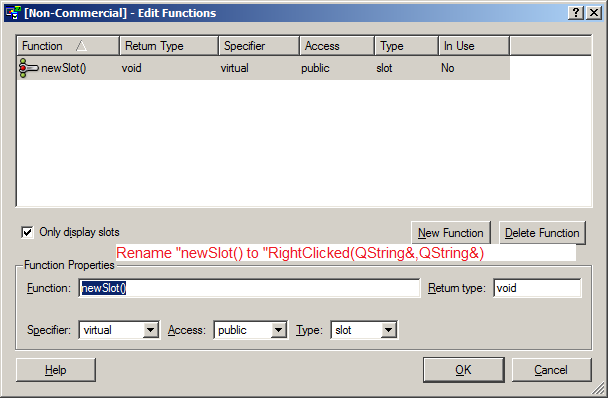The height and width of the screenshot is (398, 608).
Task: Sort by the Function column header
Action: point(68,46)
